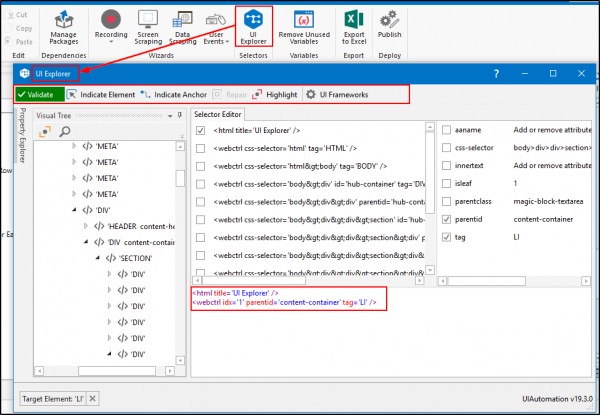Click the UI Explorer title bar logo
Screen dimensions: 600x415
click(24, 73)
